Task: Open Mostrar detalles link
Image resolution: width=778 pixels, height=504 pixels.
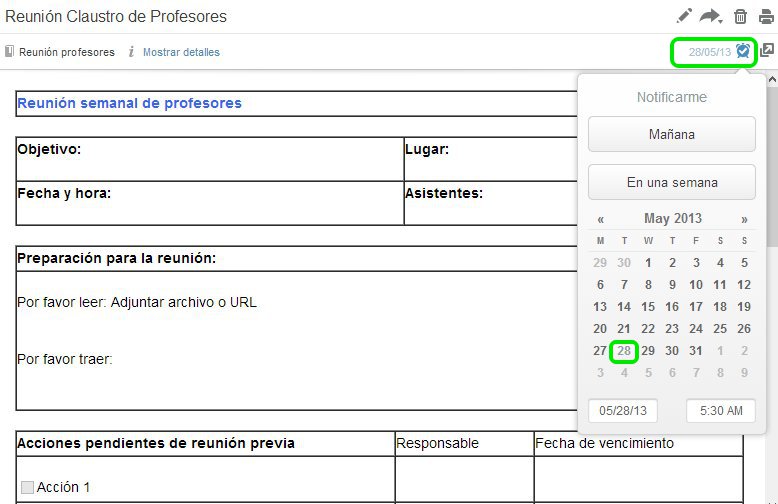Action: pyautogui.click(x=181, y=52)
